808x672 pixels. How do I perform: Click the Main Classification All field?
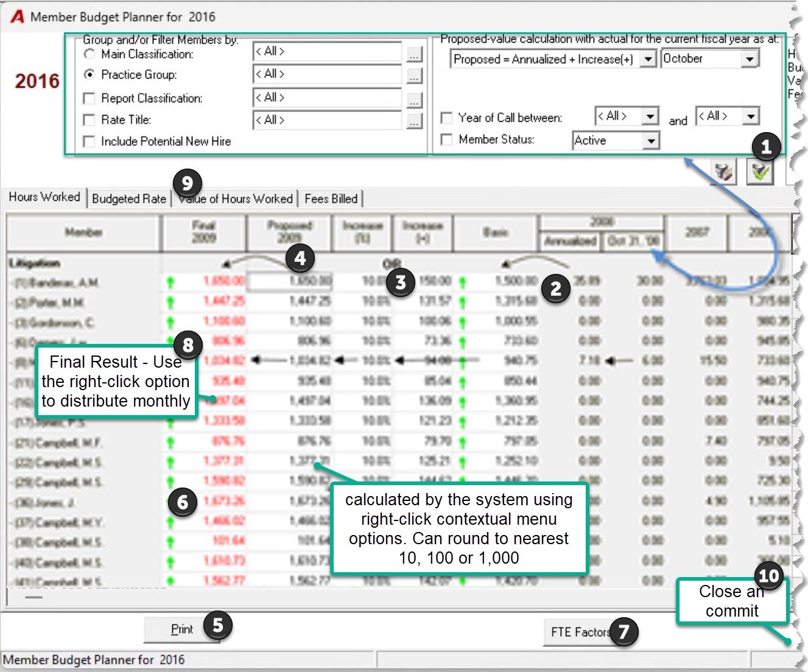328,52
